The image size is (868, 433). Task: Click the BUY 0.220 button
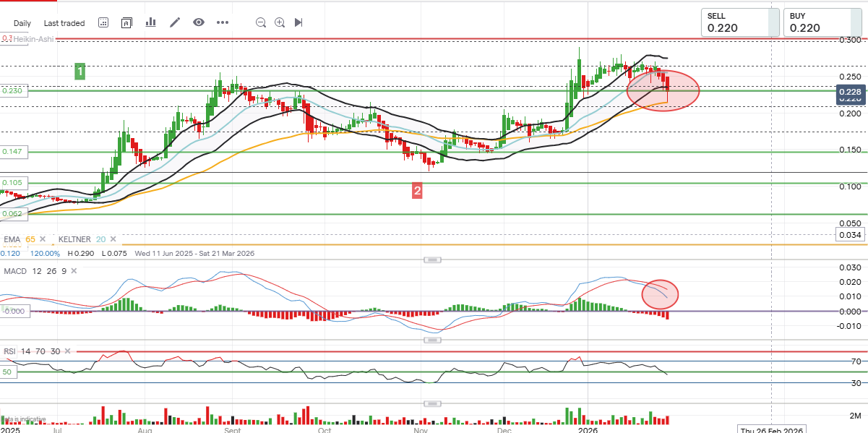817,22
